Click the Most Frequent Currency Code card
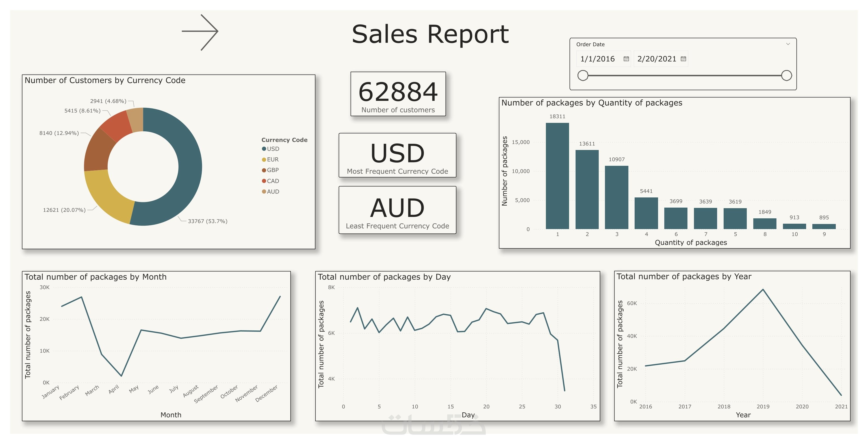The image size is (868, 444). [x=397, y=155]
